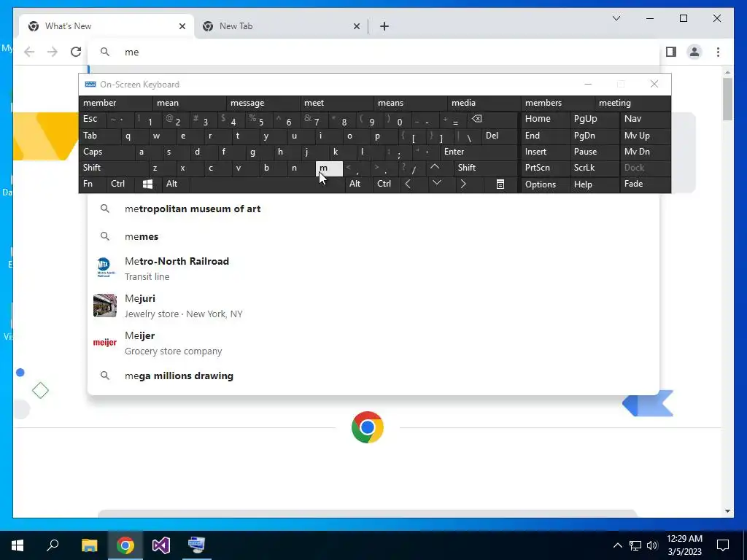Click the Chrome reload button
This screenshot has width=747, height=560.
[x=76, y=52]
